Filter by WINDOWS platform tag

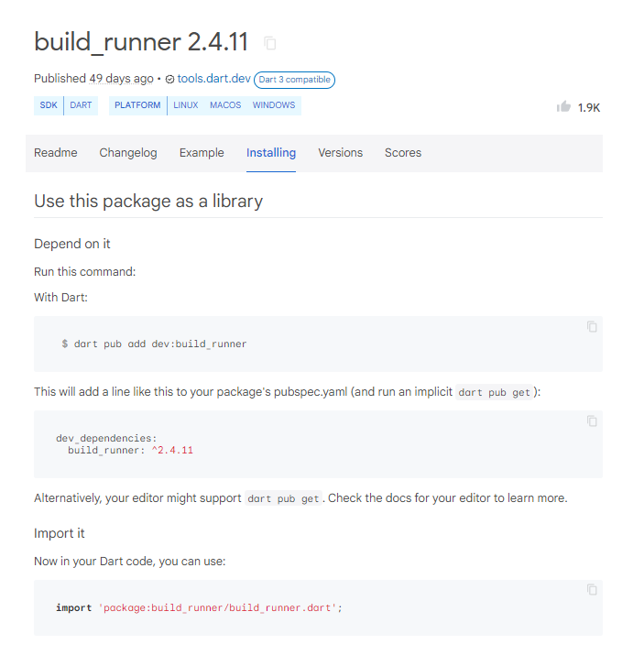pyautogui.click(x=274, y=105)
